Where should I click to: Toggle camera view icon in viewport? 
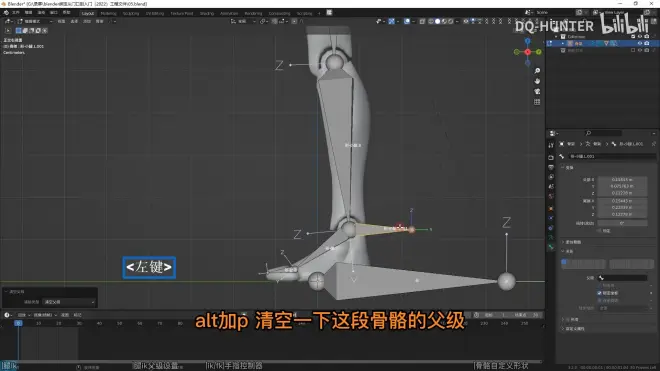click(x=537, y=91)
